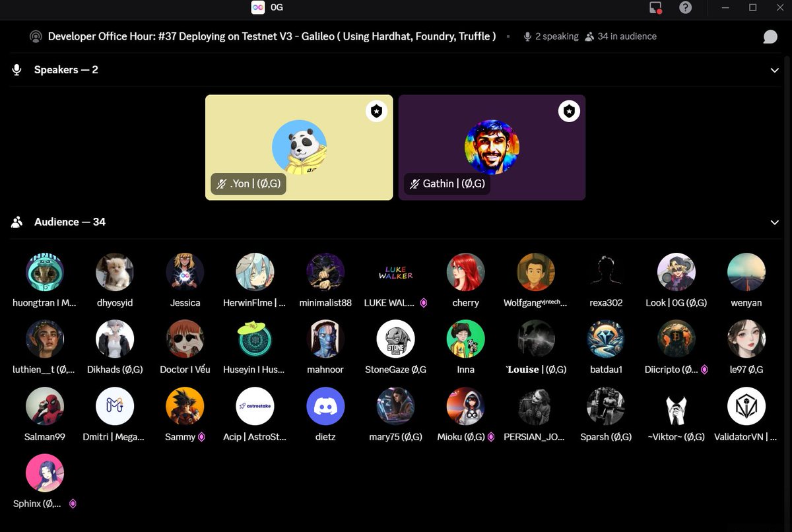Viewport: 792px width, 532px height.
Task: Open Inna's green avatar
Action: click(466, 339)
